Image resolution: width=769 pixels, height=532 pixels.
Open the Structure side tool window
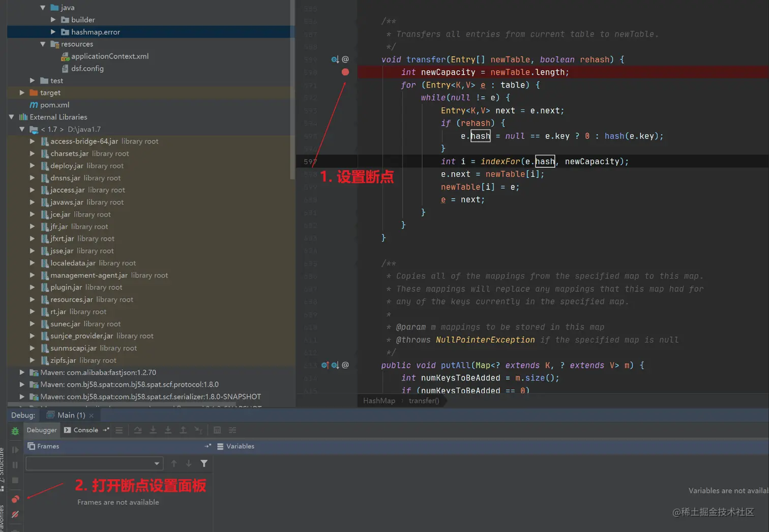pyautogui.click(x=2, y=469)
